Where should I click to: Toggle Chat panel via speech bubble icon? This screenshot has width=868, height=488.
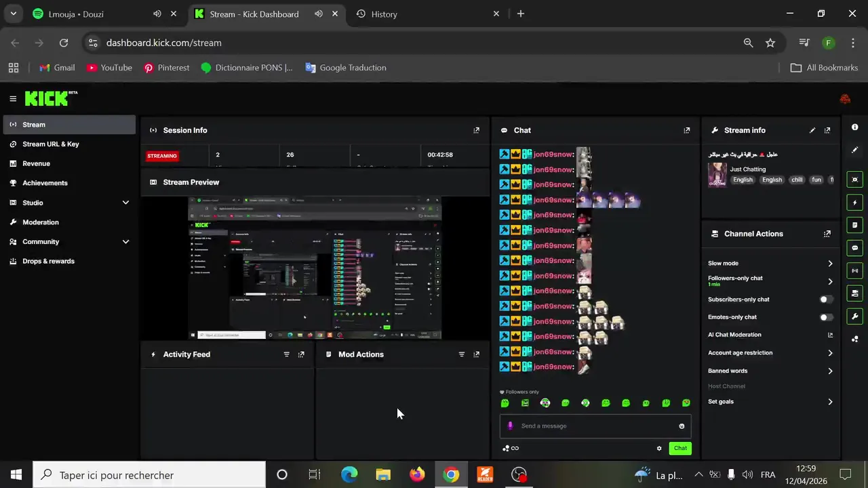(x=854, y=248)
